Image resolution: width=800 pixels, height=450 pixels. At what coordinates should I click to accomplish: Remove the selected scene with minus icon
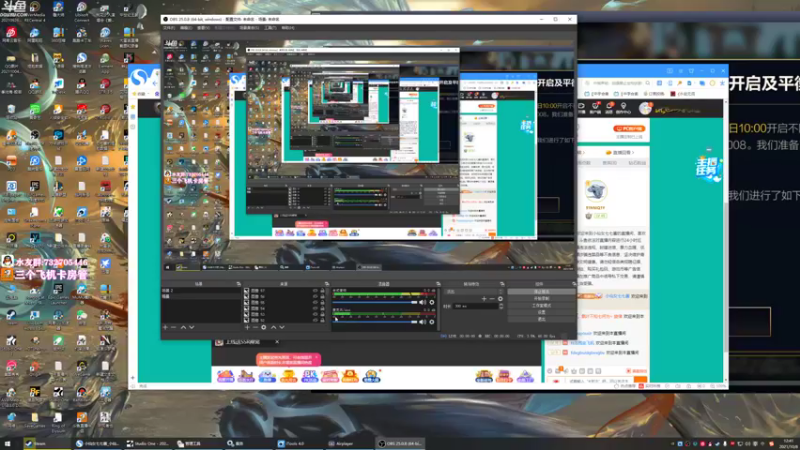173,328
